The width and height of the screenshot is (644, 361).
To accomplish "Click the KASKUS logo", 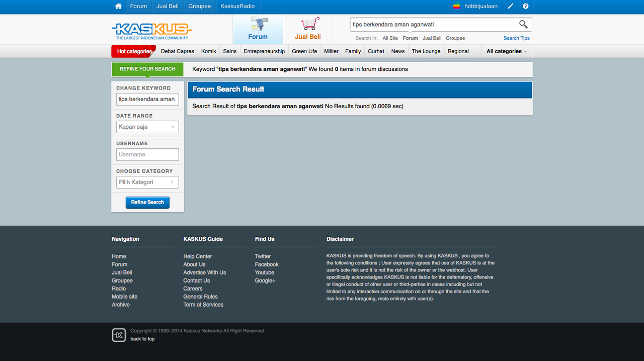I will coord(151,31).
